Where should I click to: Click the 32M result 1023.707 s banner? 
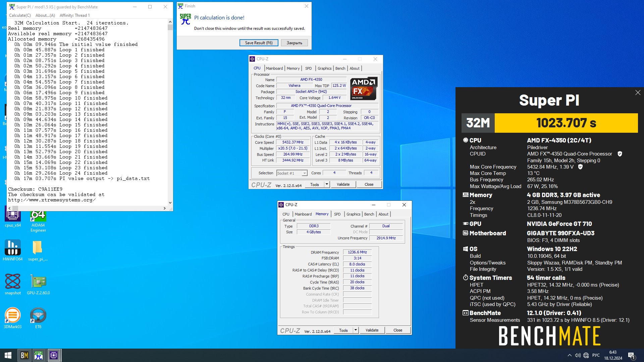point(550,123)
